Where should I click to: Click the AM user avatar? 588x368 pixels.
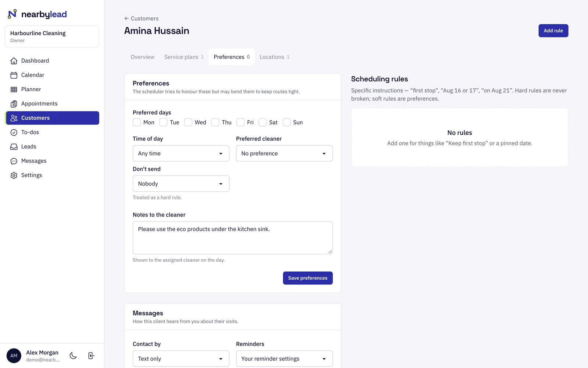point(14,356)
